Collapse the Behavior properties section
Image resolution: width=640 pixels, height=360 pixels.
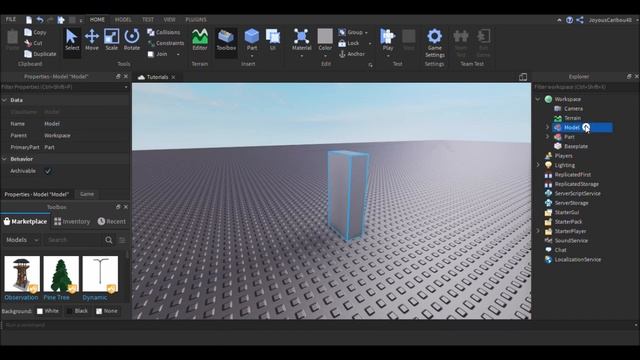pyautogui.click(x=4, y=159)
